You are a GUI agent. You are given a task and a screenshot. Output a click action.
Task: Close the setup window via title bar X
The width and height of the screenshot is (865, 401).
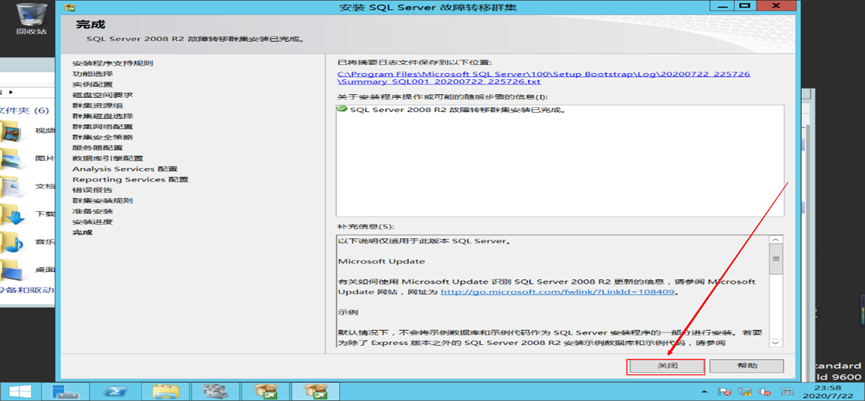(x=776, y=6)
